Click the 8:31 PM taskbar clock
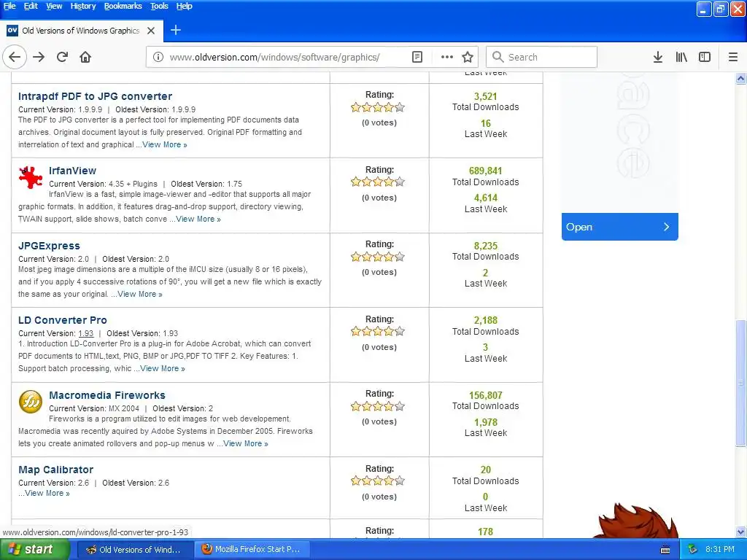The image size is (747, 560). pyautogui.click(x=720, y=550)
